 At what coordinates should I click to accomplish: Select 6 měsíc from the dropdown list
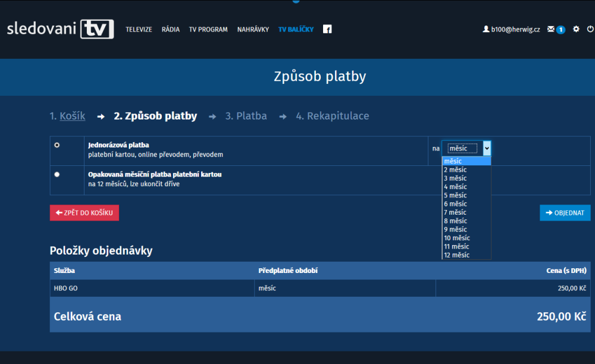pos(455,203)
